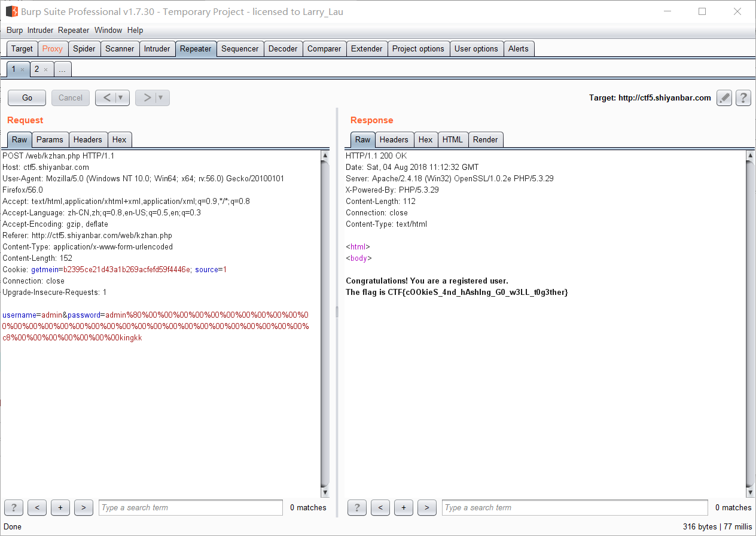This screenshot has height=536, width=756.
Task: Click the POST /web/kzhan.php request line
Action: click(59, 156)
